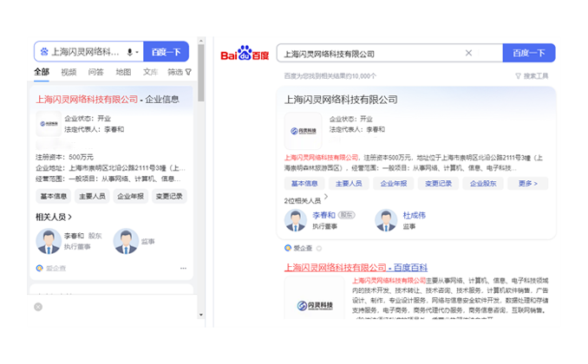
Task: Open 李春和 name link
Action: 323,215
